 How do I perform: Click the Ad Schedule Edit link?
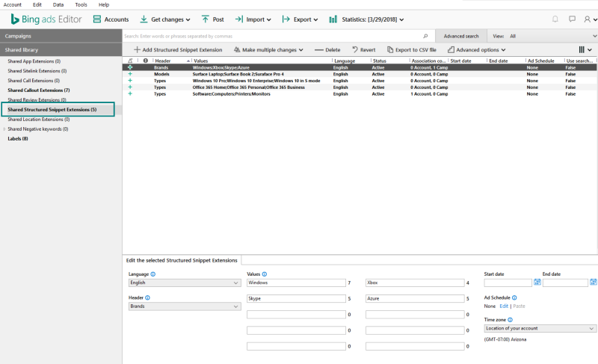[x=504, y=306]
